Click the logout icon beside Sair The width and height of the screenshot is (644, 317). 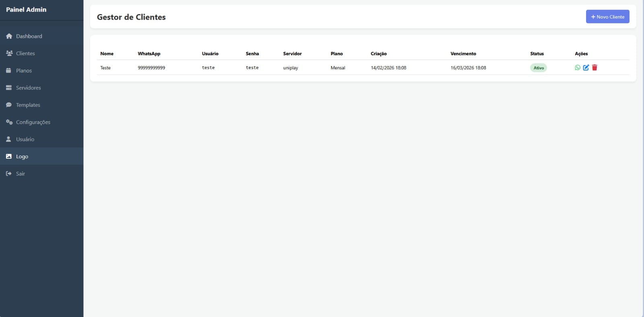click(9, 174)
